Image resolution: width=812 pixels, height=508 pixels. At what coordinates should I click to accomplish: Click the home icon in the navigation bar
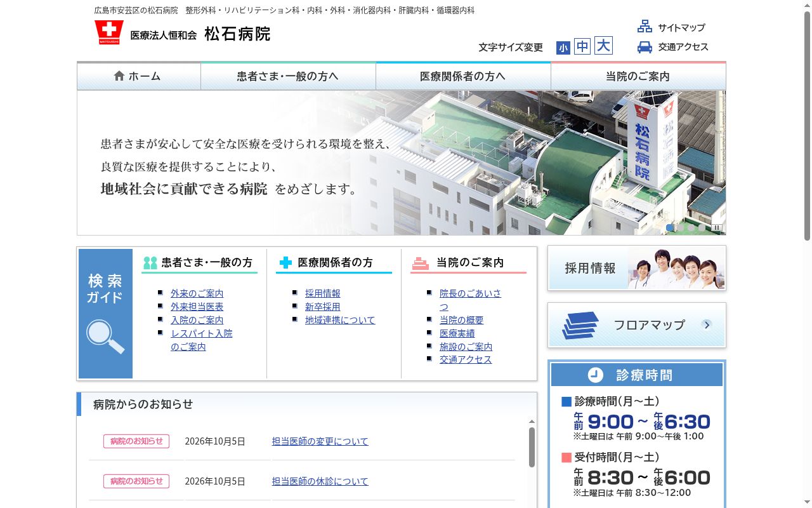(x=119, y=76)
